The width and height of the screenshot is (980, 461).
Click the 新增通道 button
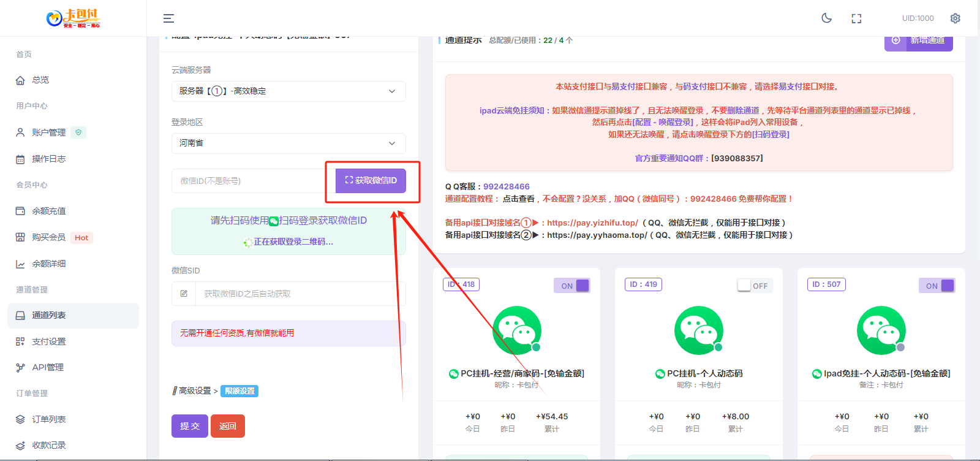tap(919, 42)
